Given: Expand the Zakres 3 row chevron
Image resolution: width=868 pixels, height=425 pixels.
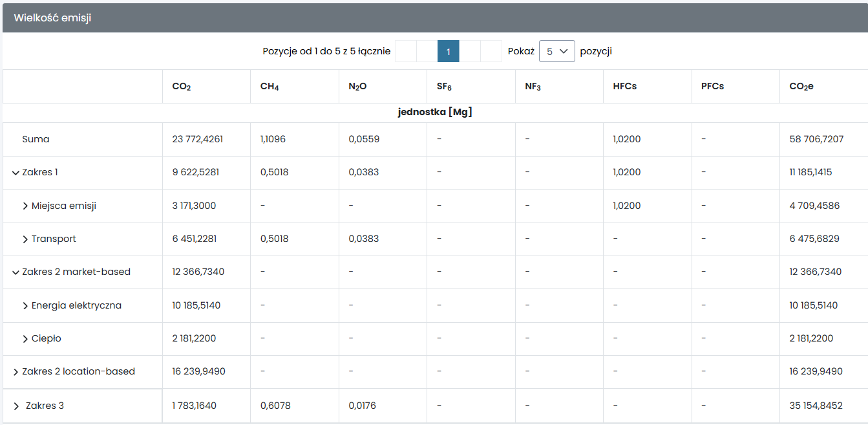Looking at the screenshot, I should pos(16,406).
